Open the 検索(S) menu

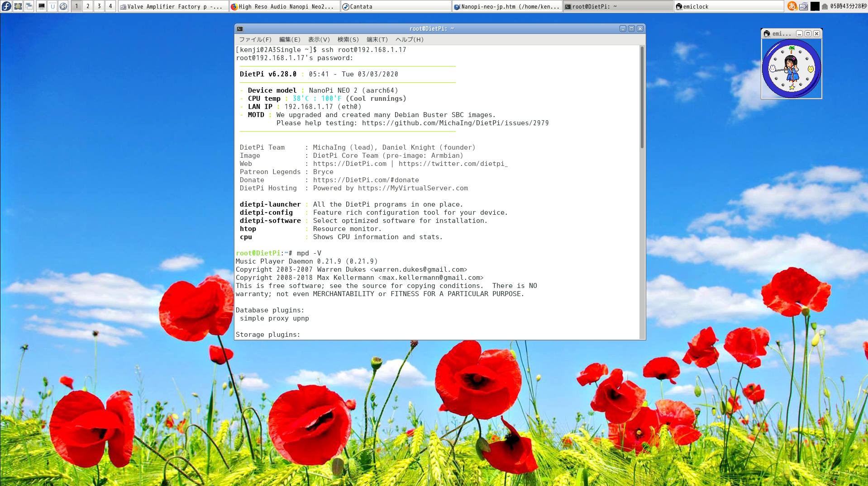tap(348, 40)
